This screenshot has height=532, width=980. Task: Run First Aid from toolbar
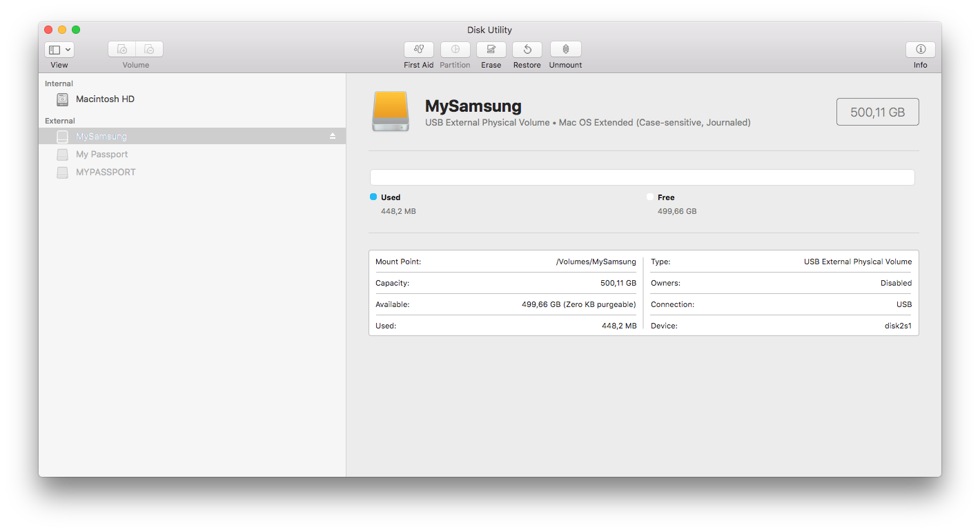[419, 50]
